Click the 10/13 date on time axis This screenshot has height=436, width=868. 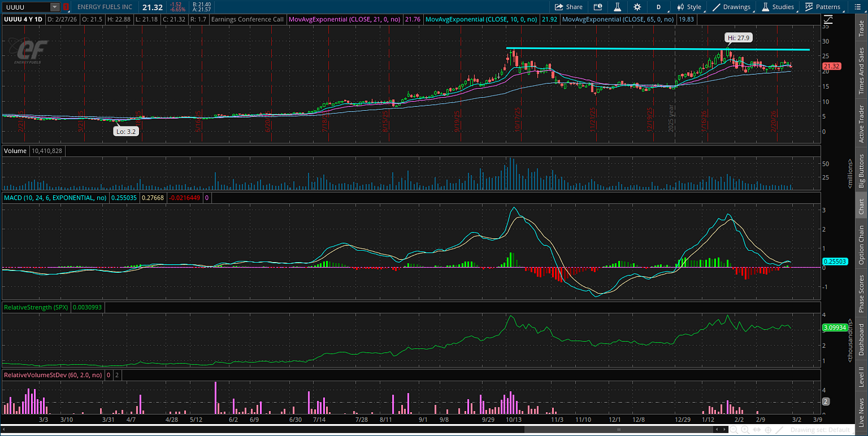514,419
